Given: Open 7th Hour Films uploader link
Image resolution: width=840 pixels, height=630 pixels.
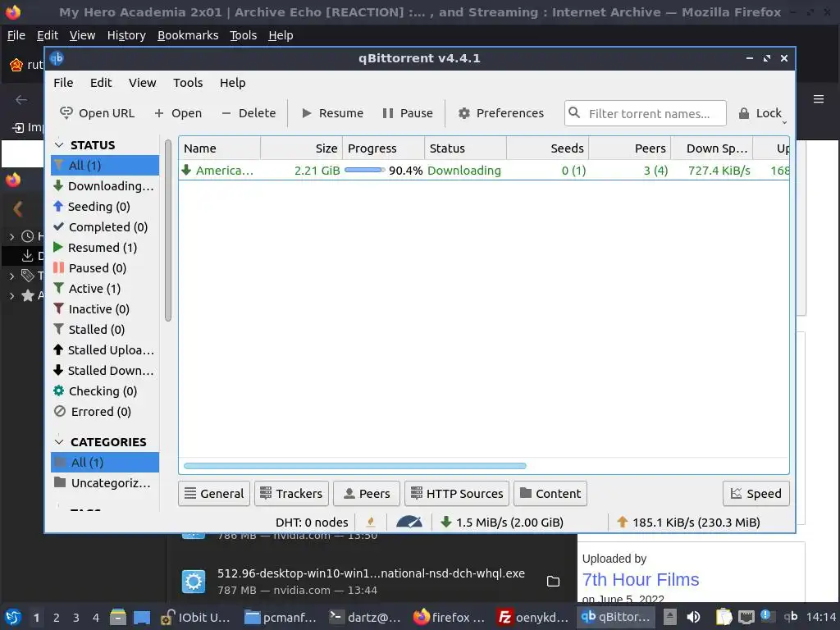Looking at the screenshot, I should [640, 580].
